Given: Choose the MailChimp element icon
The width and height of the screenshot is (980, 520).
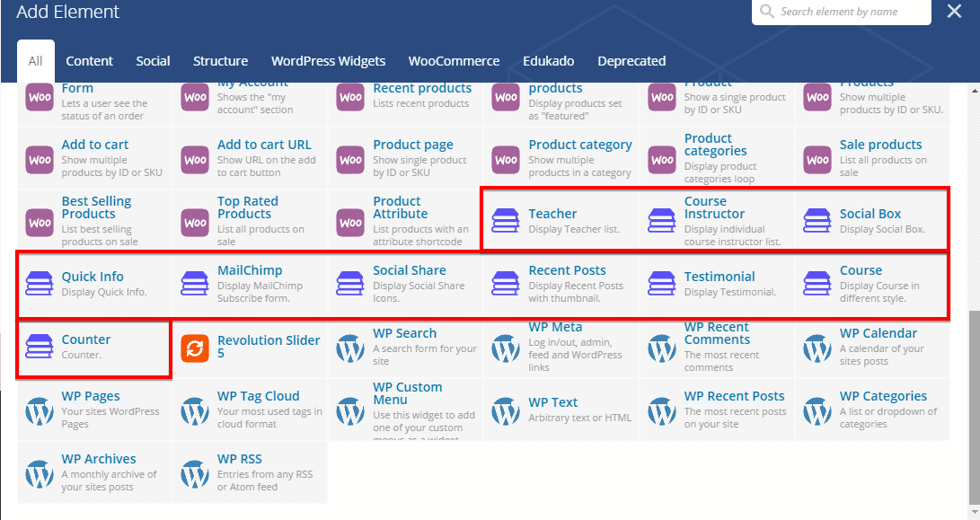Looking at the screenshot, I should pos(195,283).
